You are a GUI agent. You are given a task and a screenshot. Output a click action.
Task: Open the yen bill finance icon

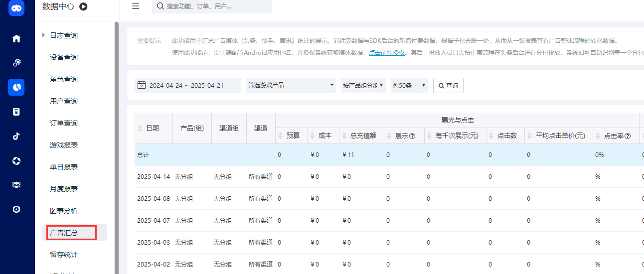16,112
